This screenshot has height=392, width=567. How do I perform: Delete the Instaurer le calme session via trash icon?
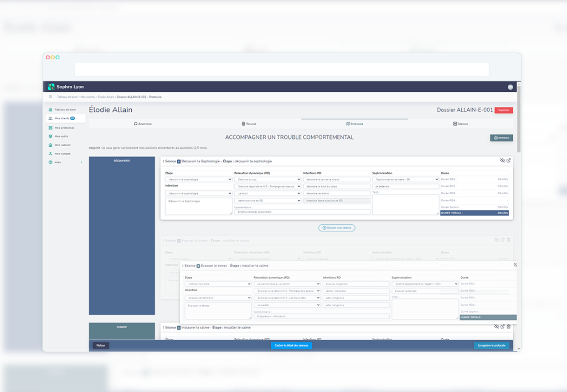pyautogui.click(x=509, y=327)
